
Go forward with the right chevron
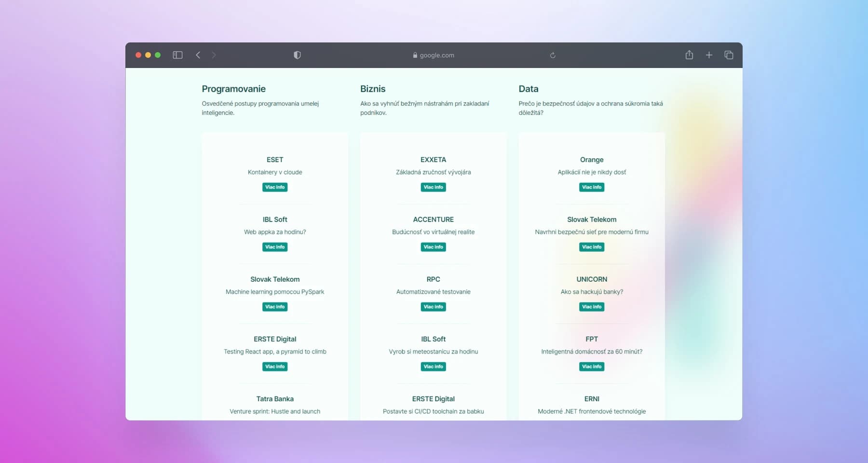coord(214,55)
